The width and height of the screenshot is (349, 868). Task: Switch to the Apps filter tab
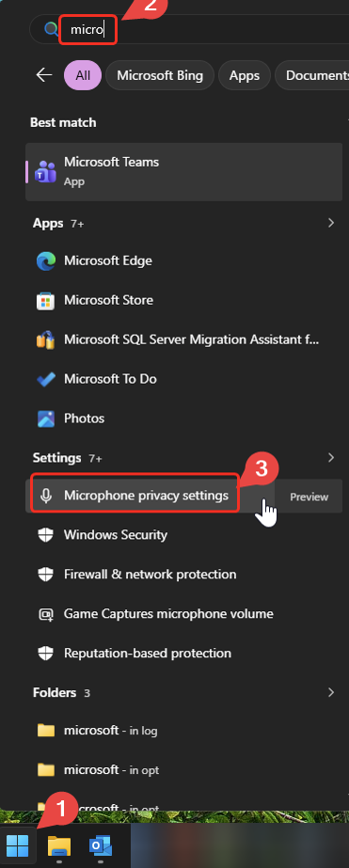click(x=245, y=75)
